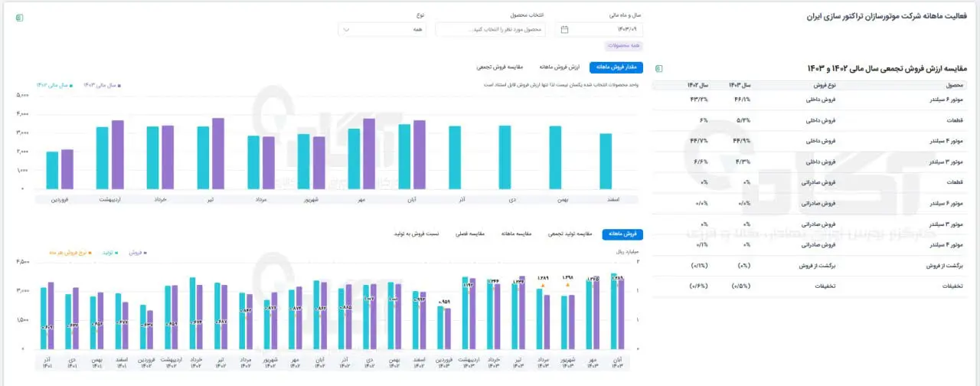Toggle the نرخ فروش هر مته legend
This screenshot has width=980, height=386.
pos(72,251)
